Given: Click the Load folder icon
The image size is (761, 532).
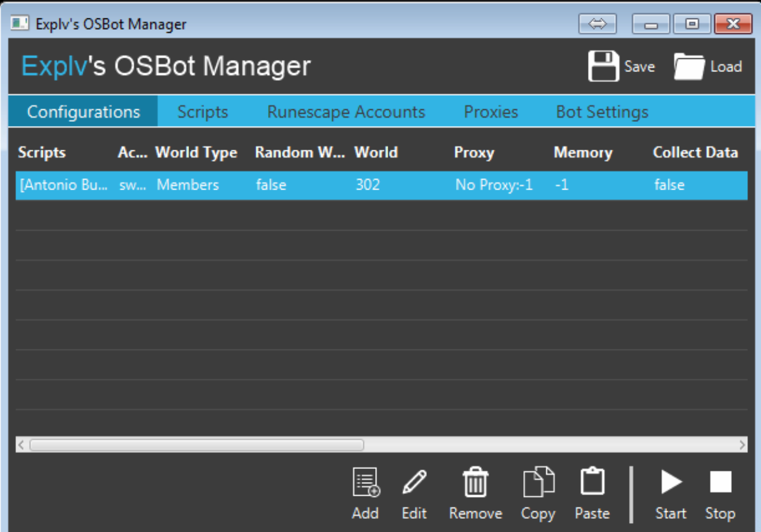Looking at the screenshot, I should pyautogui.click(x=689, y=67).
